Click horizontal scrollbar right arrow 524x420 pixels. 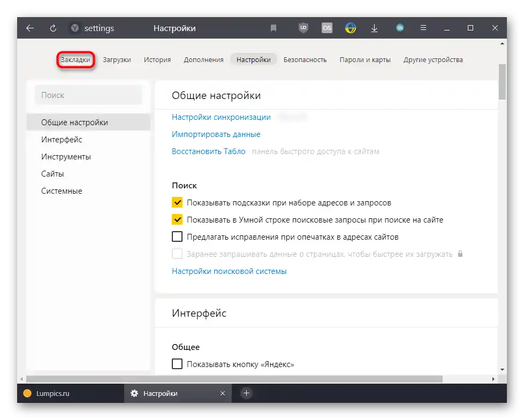click(x=493, y=379)
